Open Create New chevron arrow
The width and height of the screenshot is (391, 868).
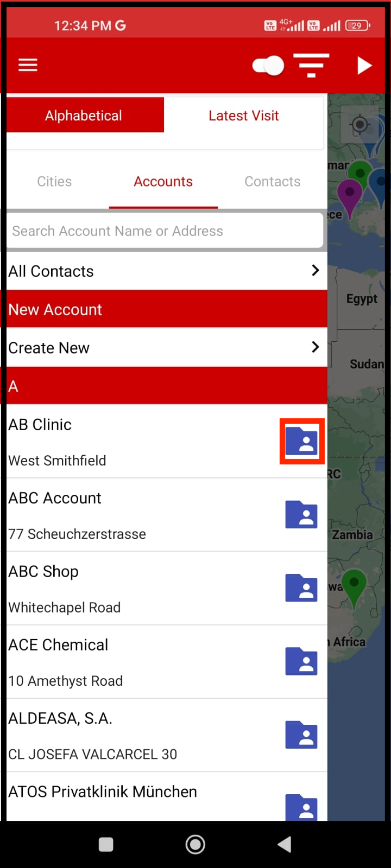coord(315,347)
